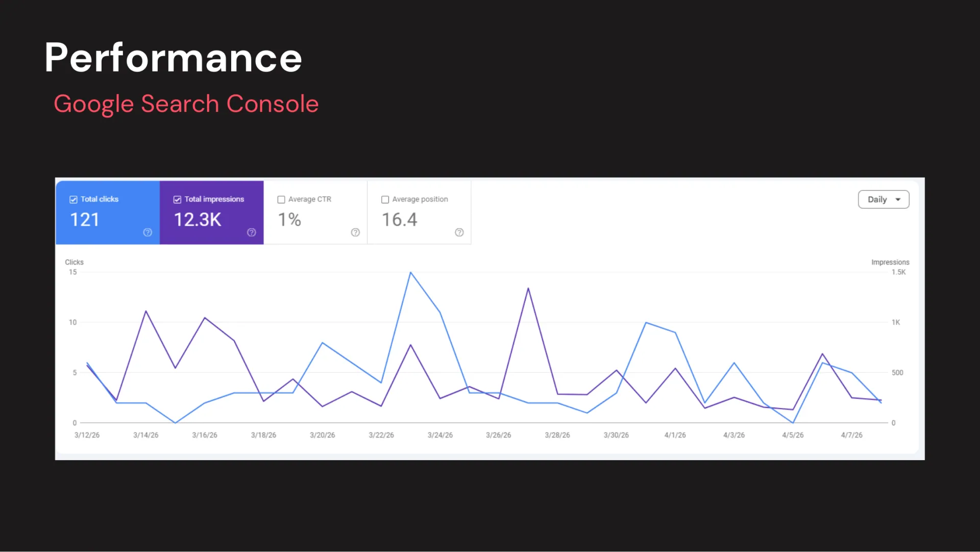Click the 3/14/26 date label
This screenshot has width=980, height=552.
[x=146, y=435]
